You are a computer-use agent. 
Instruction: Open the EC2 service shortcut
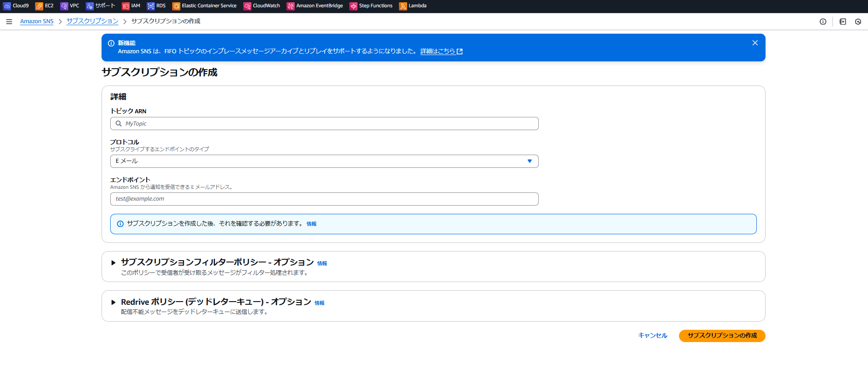[45, 6]
